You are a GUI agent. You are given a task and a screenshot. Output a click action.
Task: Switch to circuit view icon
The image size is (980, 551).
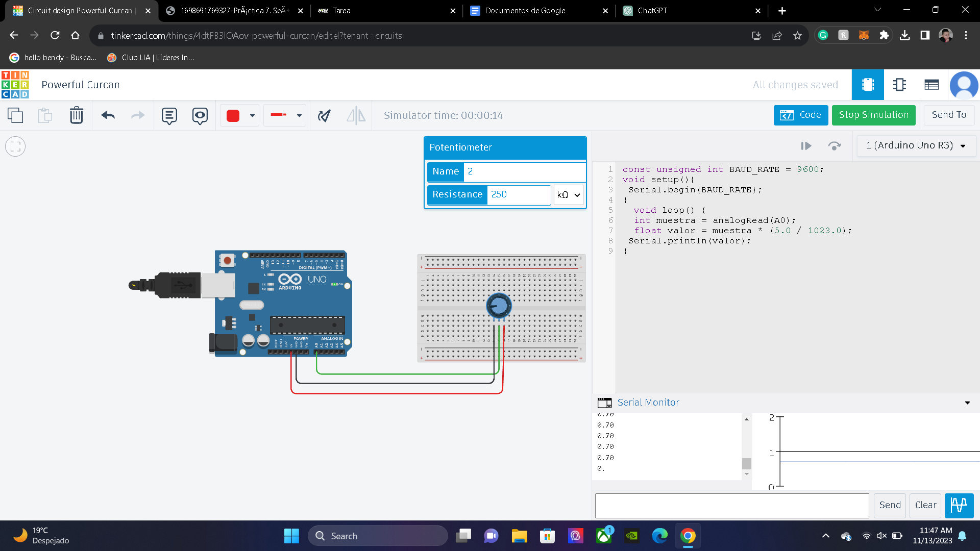tap(868, 85)
